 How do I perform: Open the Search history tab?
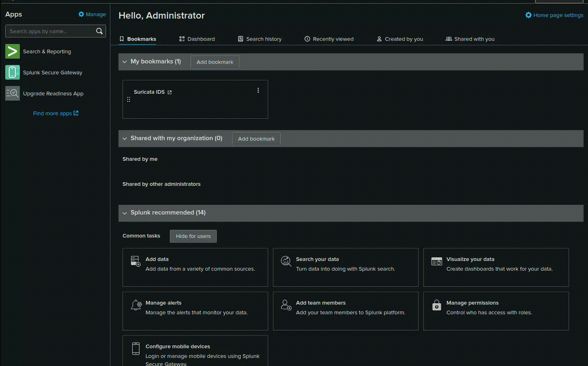[x=260, y=39]
